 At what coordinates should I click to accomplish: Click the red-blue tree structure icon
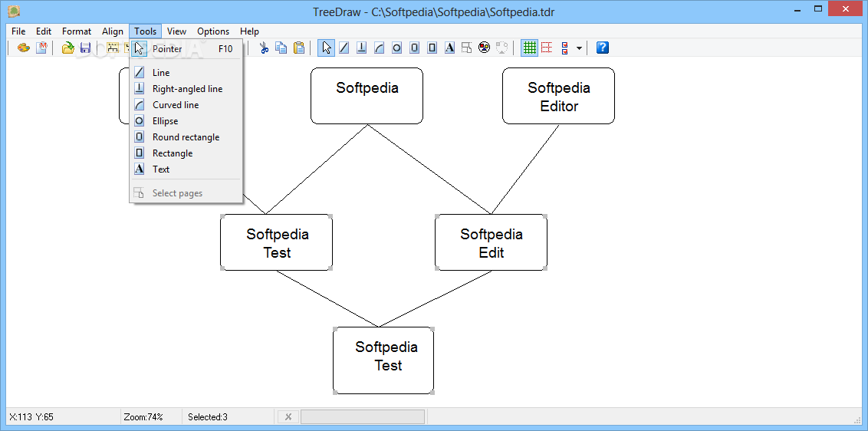[564, 48]
